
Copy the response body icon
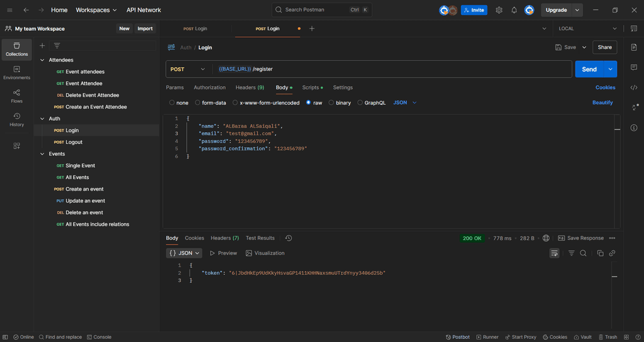click(600, 253)
